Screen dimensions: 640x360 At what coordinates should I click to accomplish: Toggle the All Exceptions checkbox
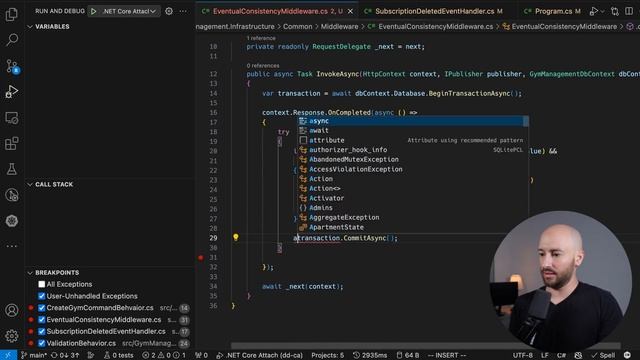(x=42, y=284)
